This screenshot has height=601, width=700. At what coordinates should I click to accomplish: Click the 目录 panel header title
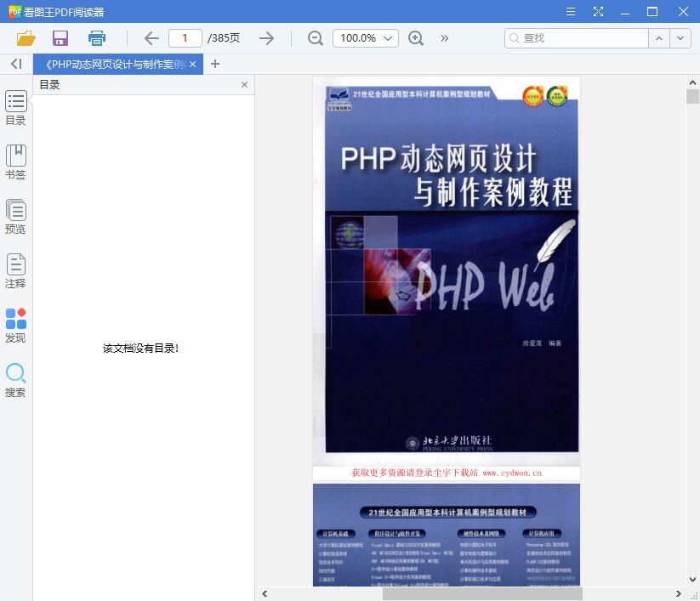49,85
